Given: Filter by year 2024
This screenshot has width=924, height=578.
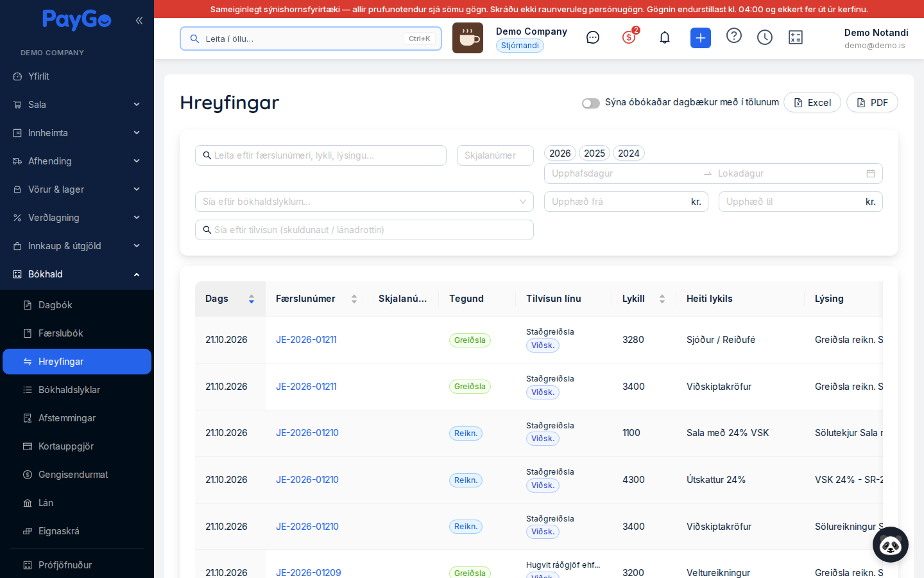Looking at the screenshot, I should click(x=629, y=153).
